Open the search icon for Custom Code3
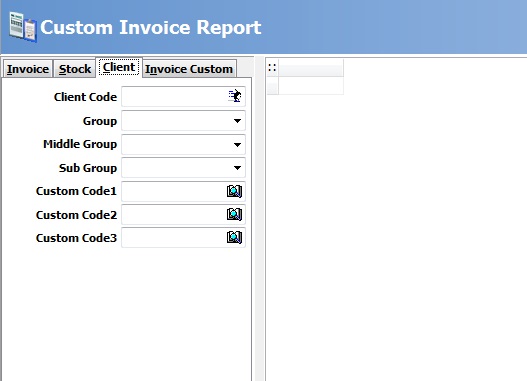This screenshot has width=527, height=381. tap(234, 238)
